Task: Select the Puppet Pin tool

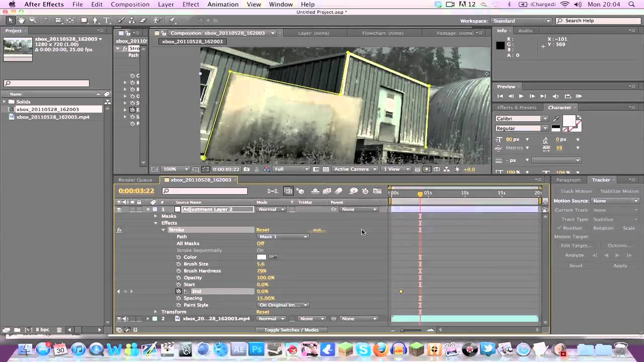Action: coord(173,21)
